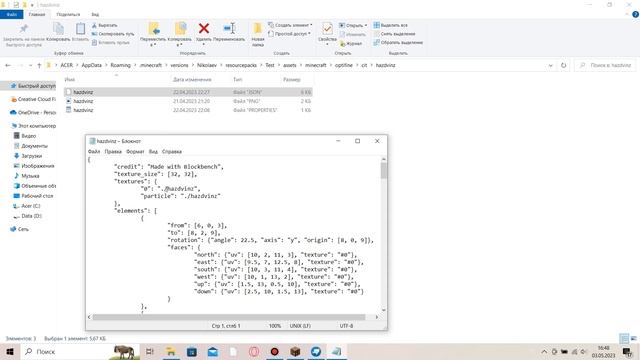The image size is (640, 360).
Task: Sort files by the Тип column header
Action: tap(238, 80)
